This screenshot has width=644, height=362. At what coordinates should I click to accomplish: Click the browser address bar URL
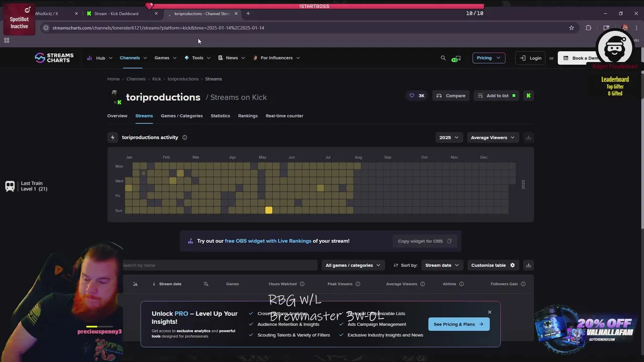(158, 28)
